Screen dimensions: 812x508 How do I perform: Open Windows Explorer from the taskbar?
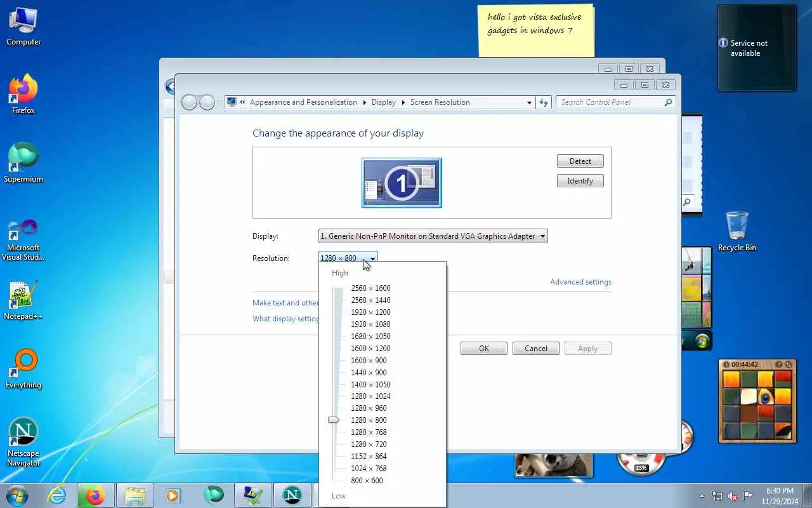(x=135, y=495)
